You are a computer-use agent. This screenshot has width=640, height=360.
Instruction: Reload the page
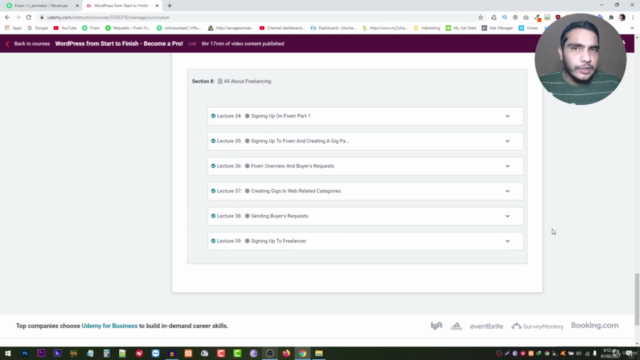tap(29, 18)
